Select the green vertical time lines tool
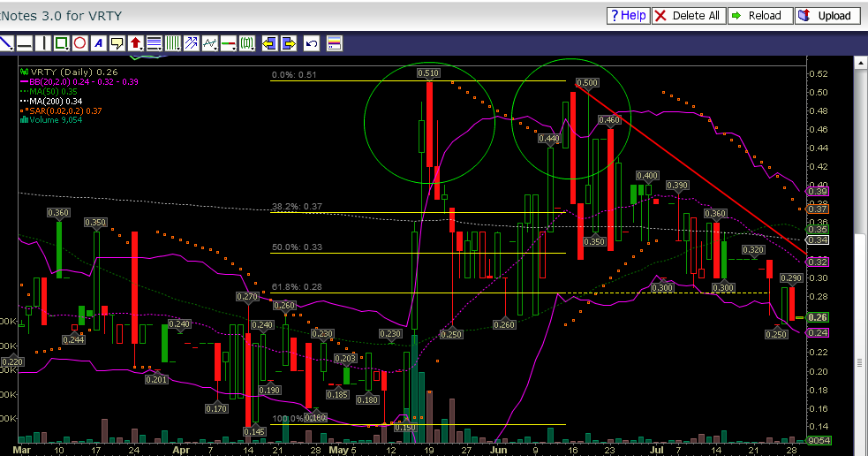The height and width of the screenshot is (456, 868). [x=171, y=43]
